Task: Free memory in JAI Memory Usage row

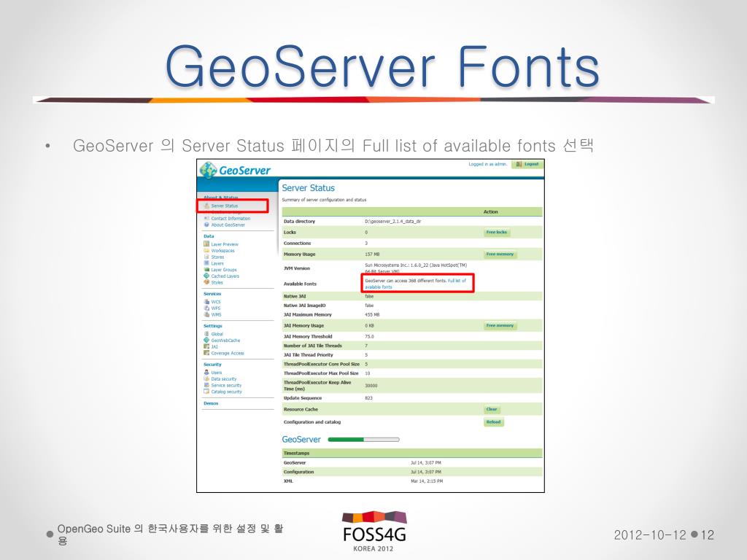Action: tap(500, 326)
